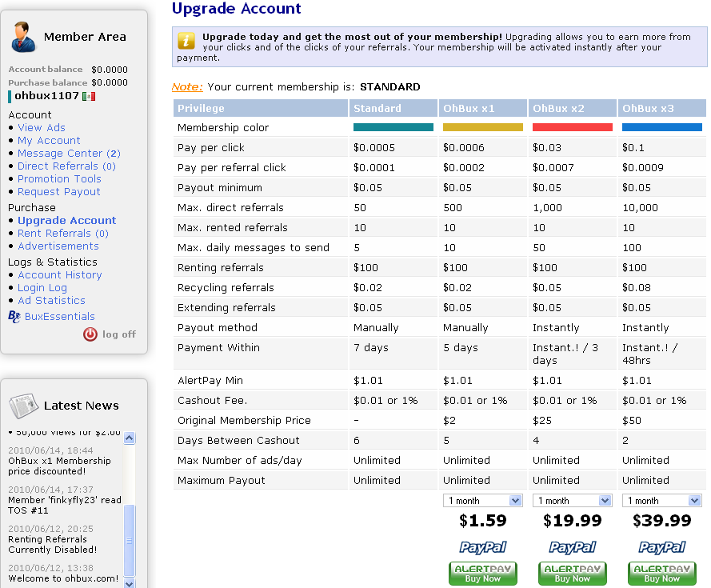Select Upgrade Account in sidebar

coord(66,221)
